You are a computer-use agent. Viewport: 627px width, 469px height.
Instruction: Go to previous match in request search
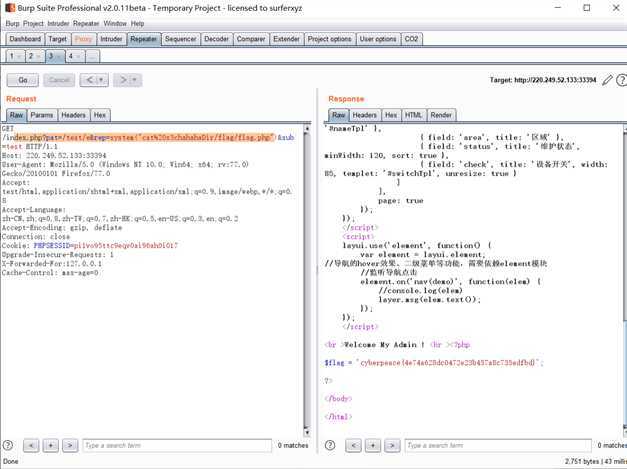click(31, 445)
